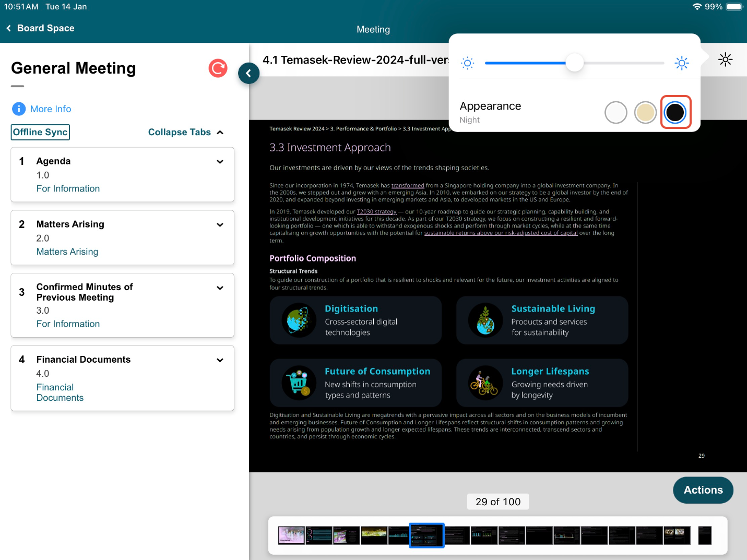
Task: Tap the battery indicator in status bar
Action: 734,7
